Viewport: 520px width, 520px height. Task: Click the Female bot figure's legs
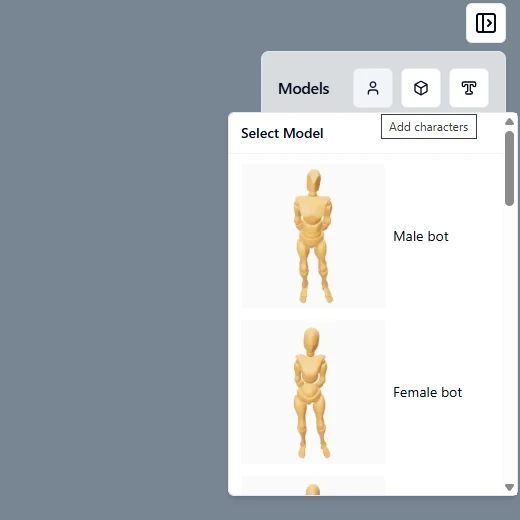(312, 430)
